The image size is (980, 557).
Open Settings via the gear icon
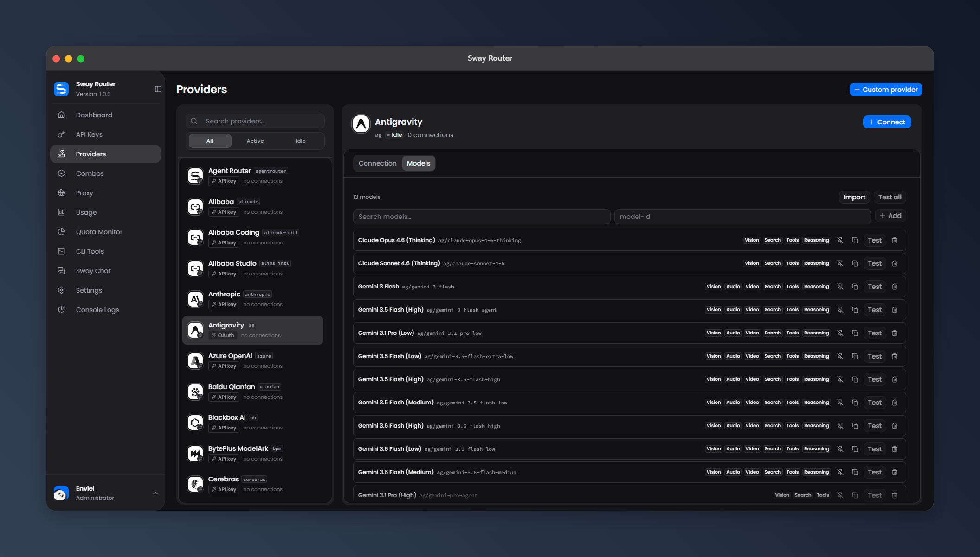(x=61, y=290)
